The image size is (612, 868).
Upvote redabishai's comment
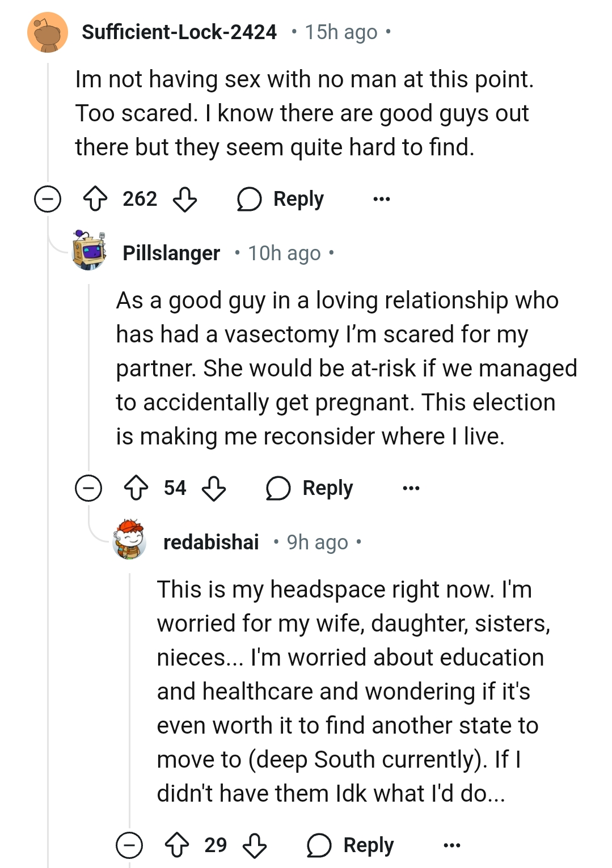(x=176, y=845)
